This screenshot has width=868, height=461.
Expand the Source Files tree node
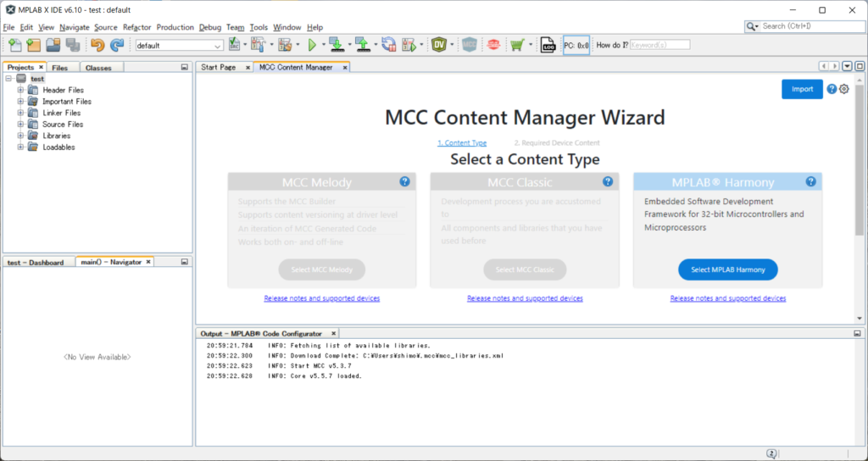click(21, 125)
